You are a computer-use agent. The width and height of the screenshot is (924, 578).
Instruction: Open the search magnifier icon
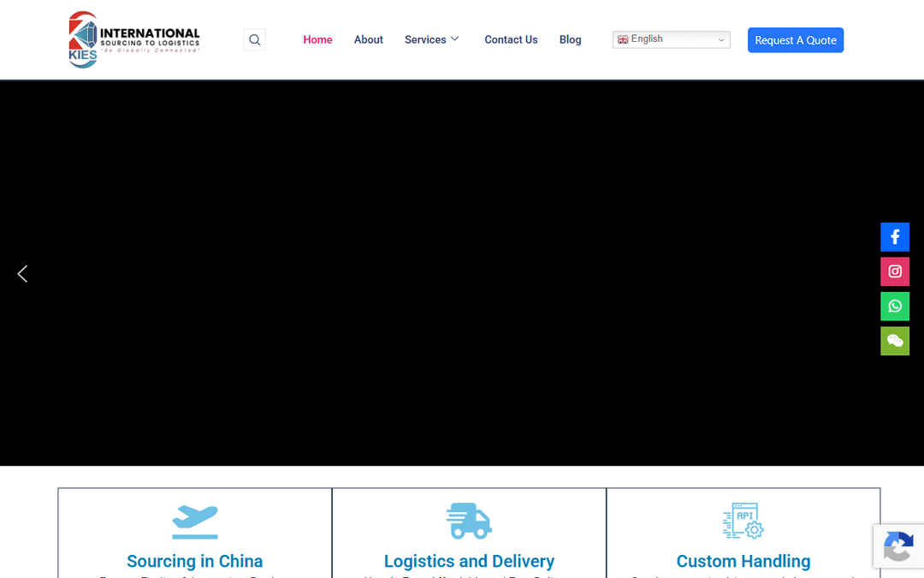click(x=255, y=39)
